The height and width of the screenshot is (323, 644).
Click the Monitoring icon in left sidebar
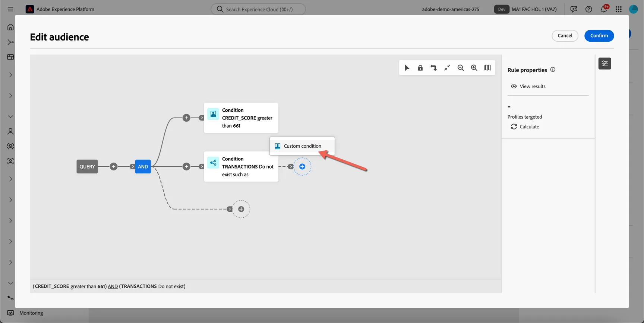point(10,313)
